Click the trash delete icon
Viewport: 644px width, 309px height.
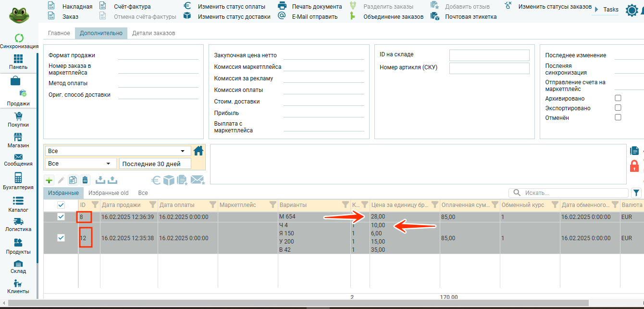85,180
